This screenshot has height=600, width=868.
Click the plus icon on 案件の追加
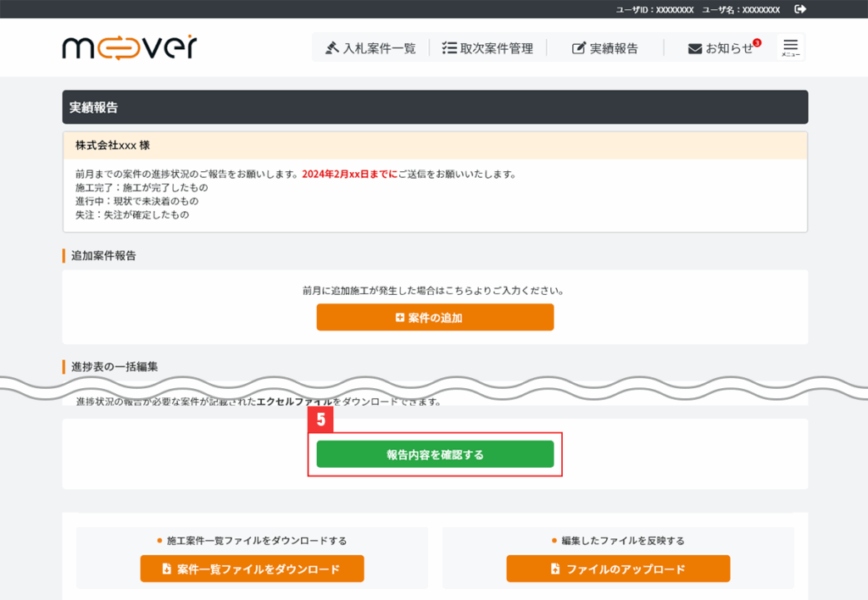coord(400,318)
